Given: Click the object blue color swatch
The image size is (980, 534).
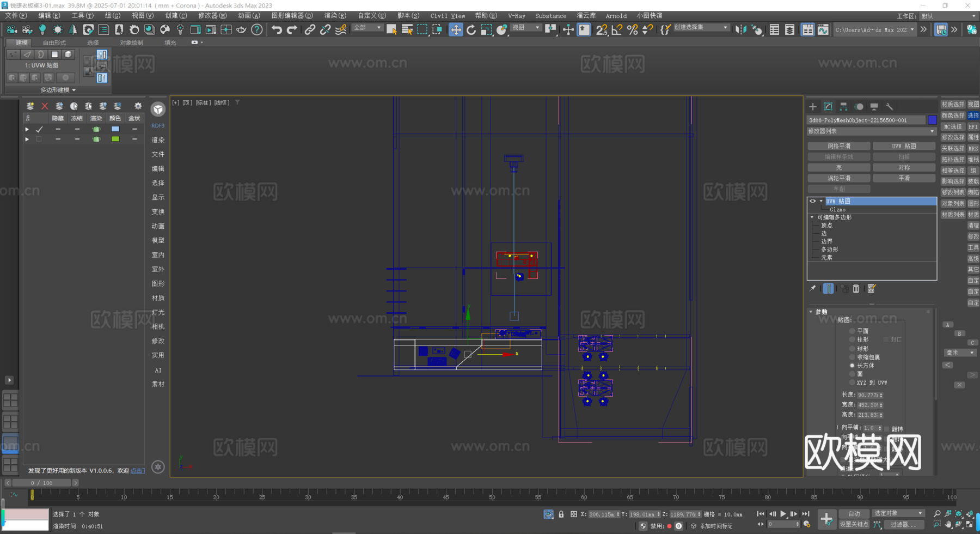Looking at the screenshot, I should coord(932,120).
